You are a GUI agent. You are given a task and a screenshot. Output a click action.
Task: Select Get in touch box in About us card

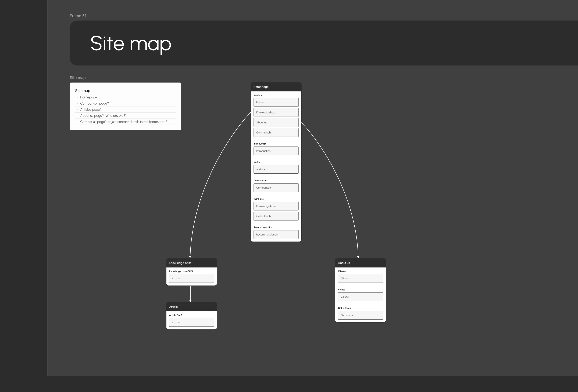360,315
